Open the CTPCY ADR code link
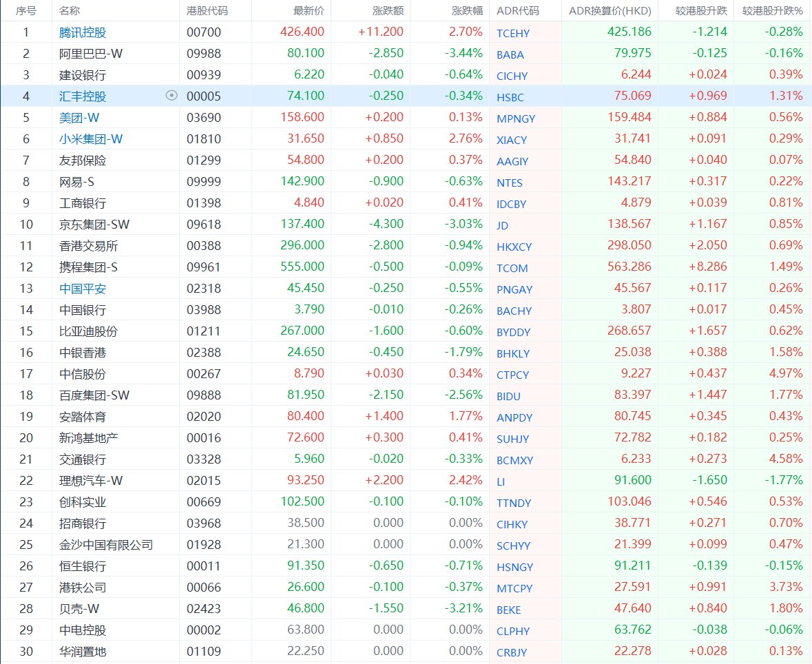This screenshot has width=812, height=664. pyautogui.click(x=512, y=375)
